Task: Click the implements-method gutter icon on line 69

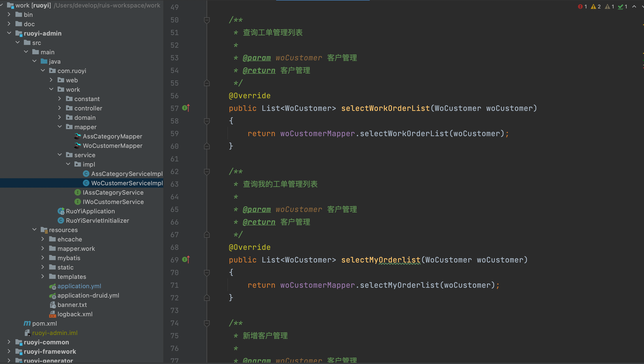Action: pos(186,259)
